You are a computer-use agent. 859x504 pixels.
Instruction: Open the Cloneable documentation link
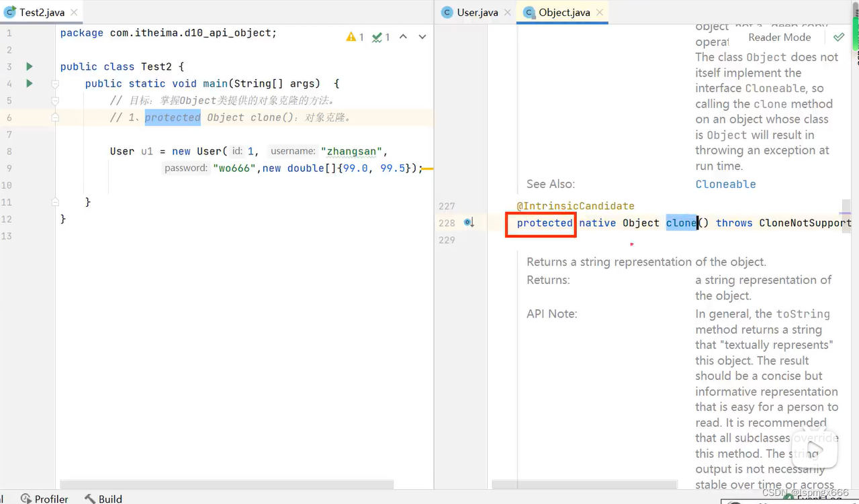click(725, 184)
